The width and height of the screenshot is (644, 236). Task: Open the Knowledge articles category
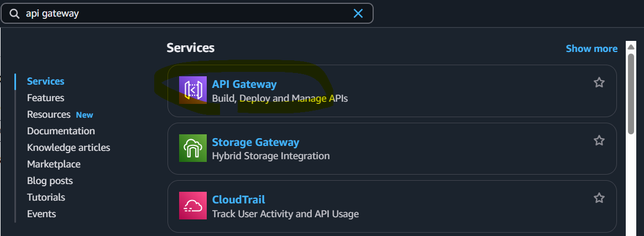[x=69, y=148]
